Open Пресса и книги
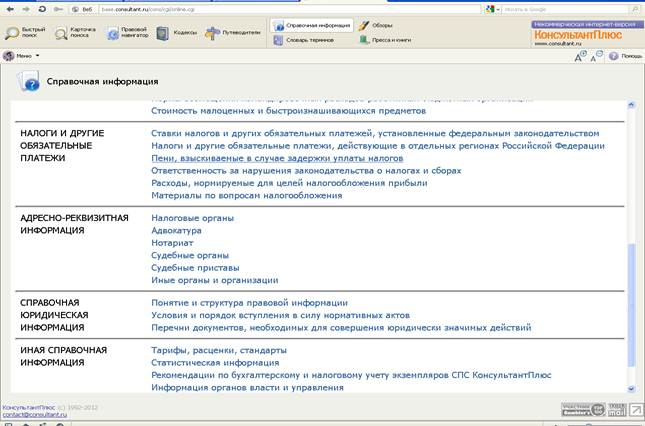The height and width of the screenshot is (426, 645). pos(385,40)
